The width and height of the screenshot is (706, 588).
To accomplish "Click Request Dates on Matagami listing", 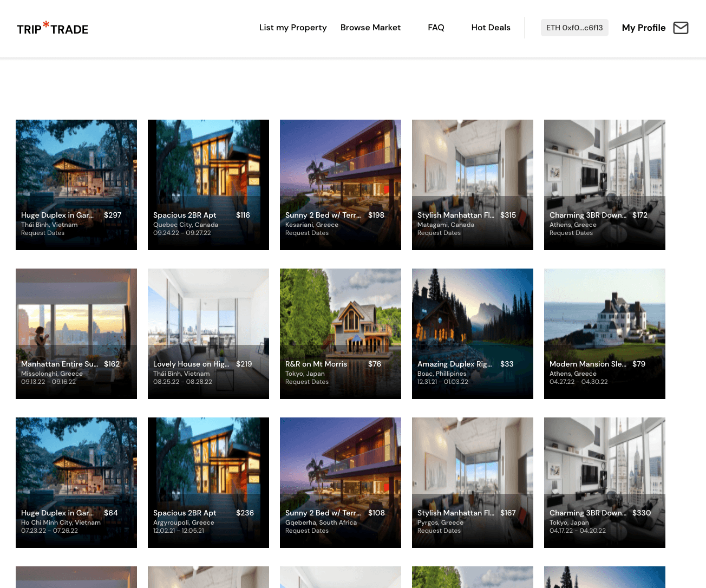I will tap(439, 233).
